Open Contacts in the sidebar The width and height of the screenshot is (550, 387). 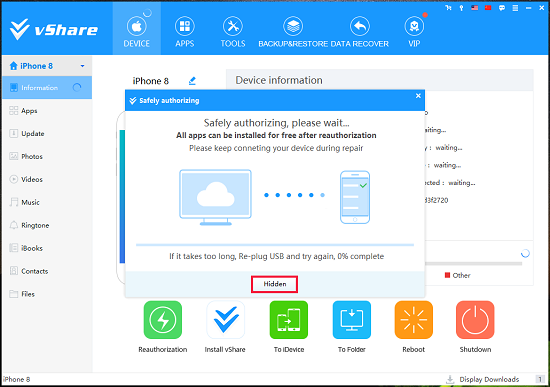coord(47,271)
